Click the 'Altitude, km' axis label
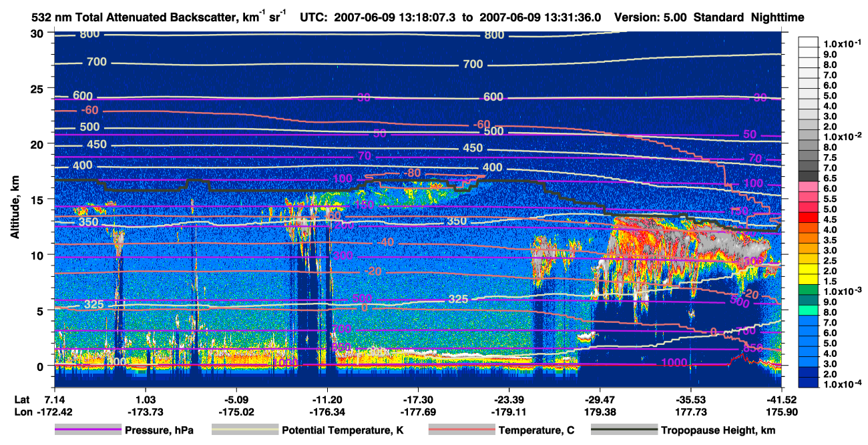The width and height of the screenshot is (868, 445). (15, 209)
